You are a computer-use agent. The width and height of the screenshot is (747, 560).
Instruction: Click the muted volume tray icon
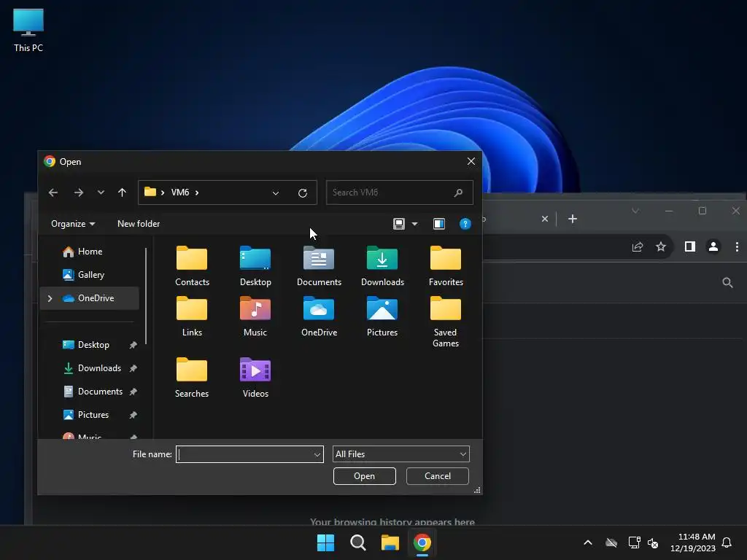point(653,542)
